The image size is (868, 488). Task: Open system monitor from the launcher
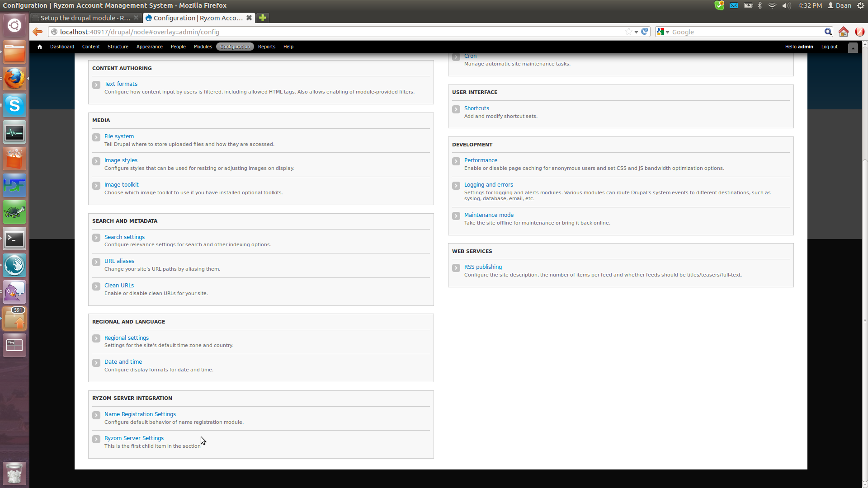point(14,132)
